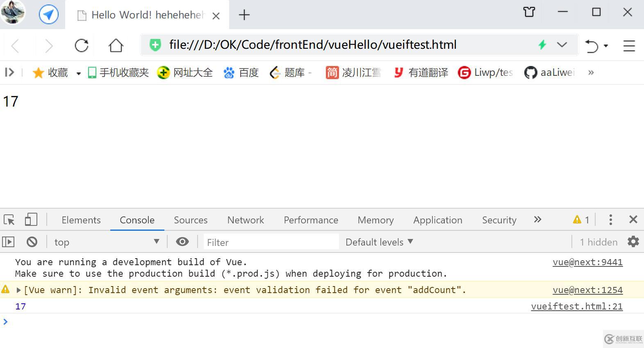Open console settings gear
Image resolution: width=644 pixels, height=348 pixels.
pyautogui.click(x=633, y=241)
